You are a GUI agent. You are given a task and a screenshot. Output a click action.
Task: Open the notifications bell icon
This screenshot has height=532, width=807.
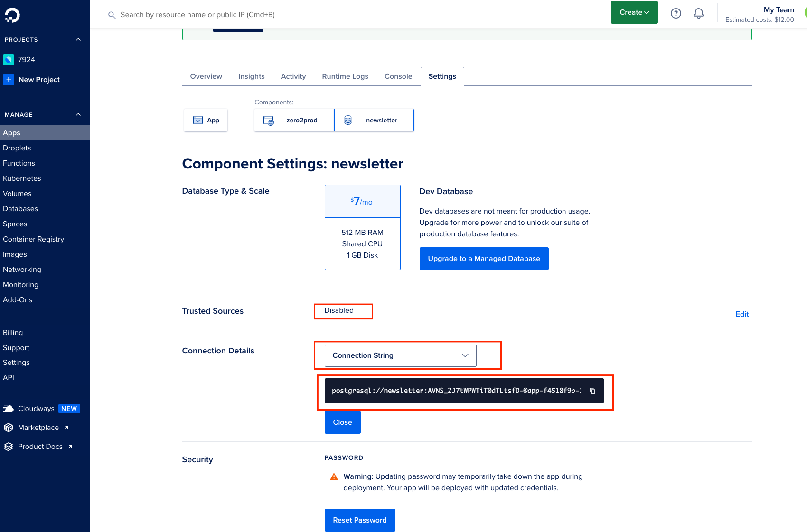[x=699, y=13]
